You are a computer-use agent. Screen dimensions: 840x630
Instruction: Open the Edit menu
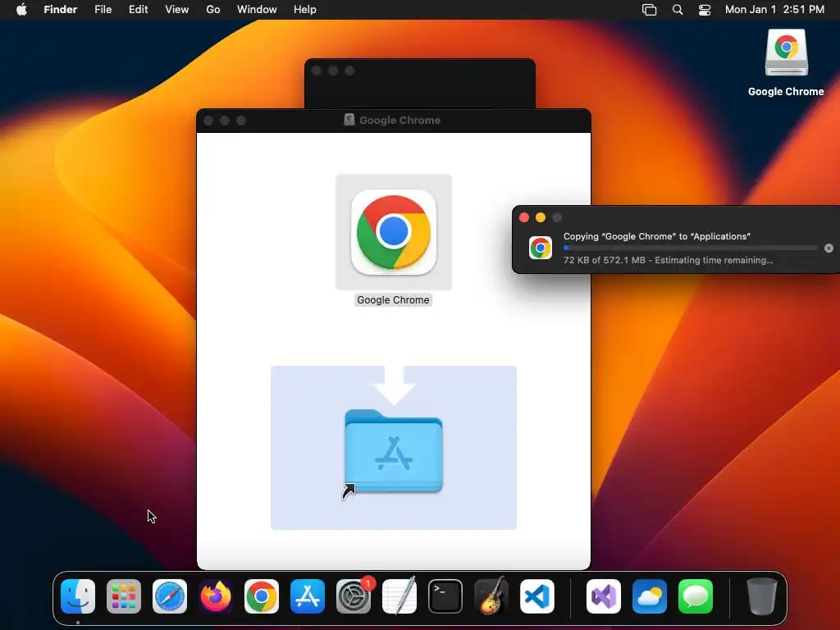click(x=138, y=10)
